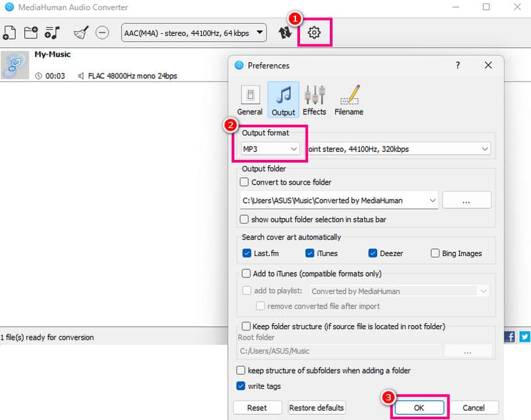Enable the Bing Images checkbox

(x=435, y=253)
